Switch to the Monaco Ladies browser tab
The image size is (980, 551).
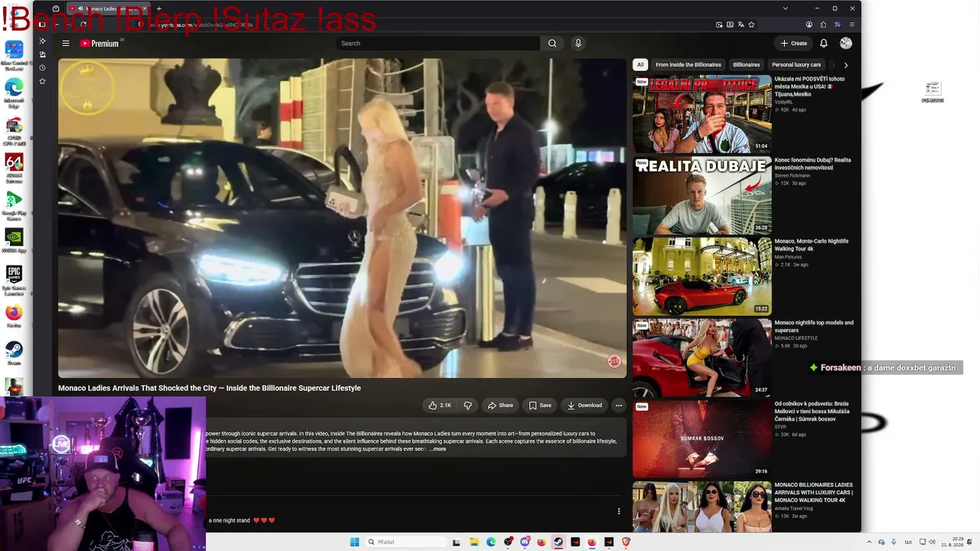tap(108, 8)
